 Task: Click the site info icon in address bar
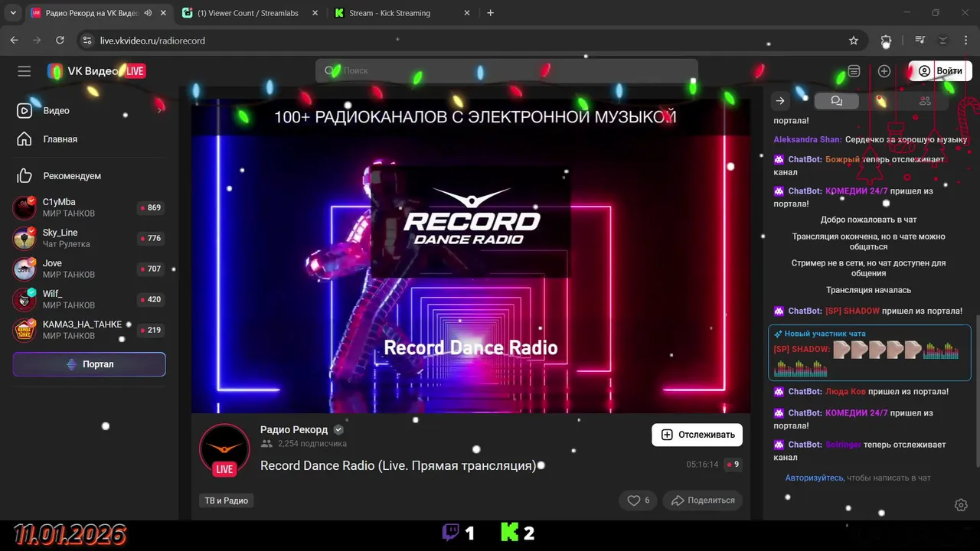coord(87,41)
